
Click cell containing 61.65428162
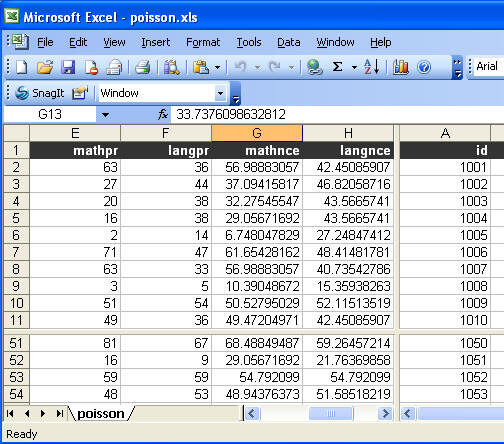point(257,252)
